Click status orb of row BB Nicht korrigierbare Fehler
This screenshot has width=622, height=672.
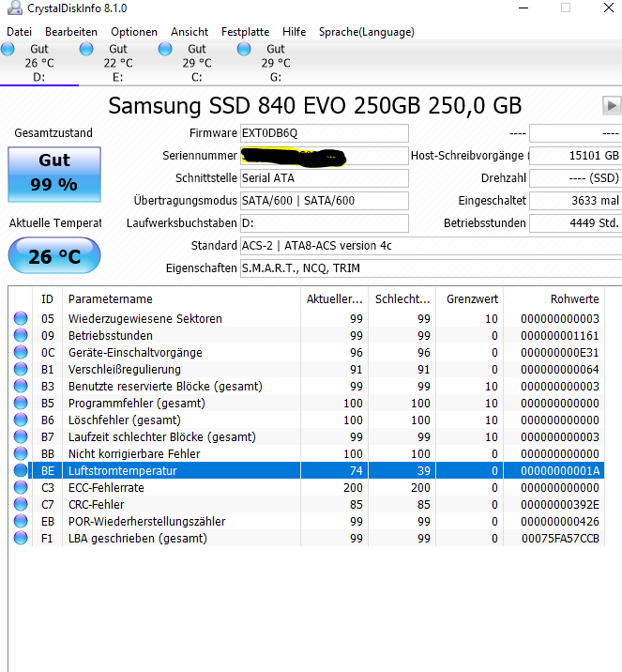tap(21, 453)
